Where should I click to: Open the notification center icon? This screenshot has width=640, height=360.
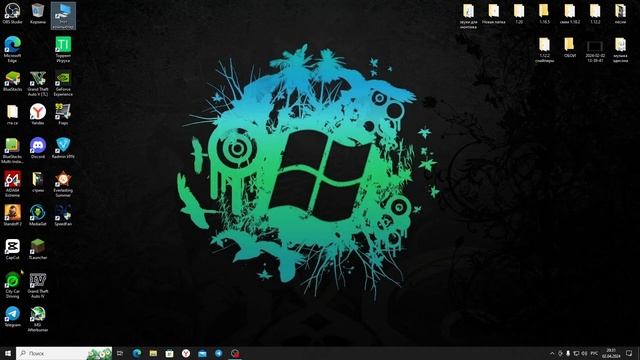[629, 353]
